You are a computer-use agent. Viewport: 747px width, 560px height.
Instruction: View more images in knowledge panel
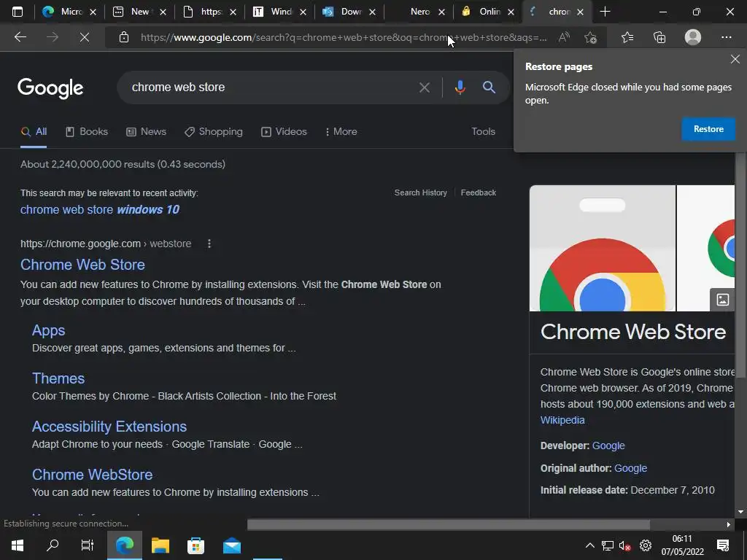click(x=722, y=300)
